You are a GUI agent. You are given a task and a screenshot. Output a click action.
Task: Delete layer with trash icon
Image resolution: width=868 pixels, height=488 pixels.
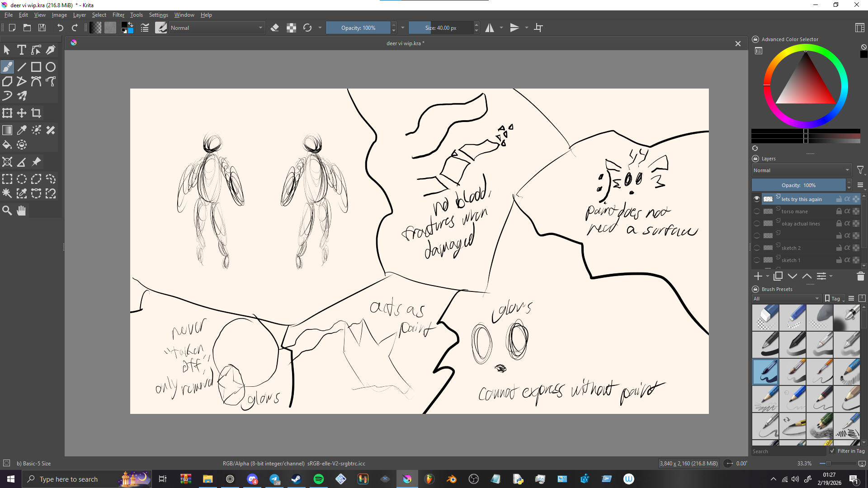pos(860,276)
